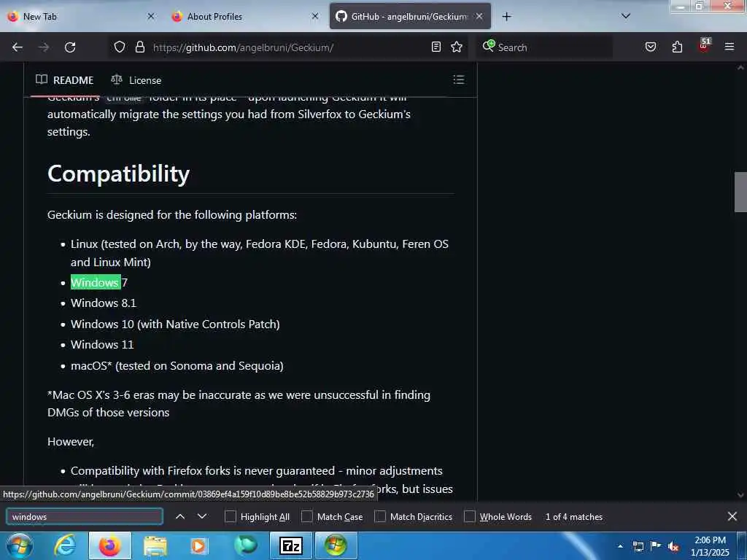Click the Windows 11 list item
This screenshot has height=560, width=747.
coord(102,344)
